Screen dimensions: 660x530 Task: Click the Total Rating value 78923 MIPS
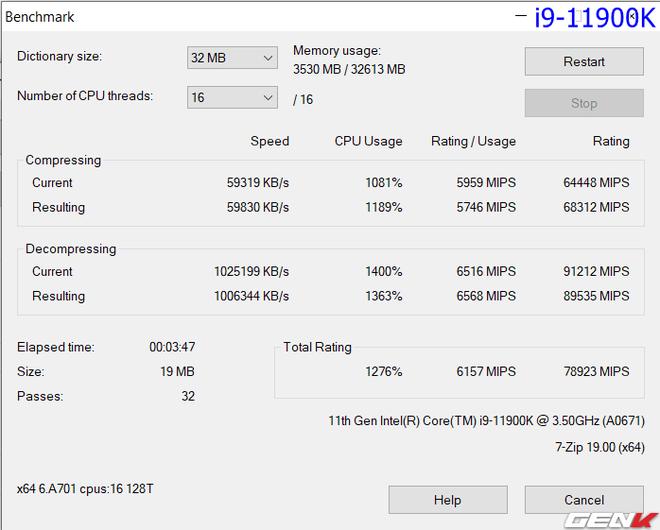[596, 372]
